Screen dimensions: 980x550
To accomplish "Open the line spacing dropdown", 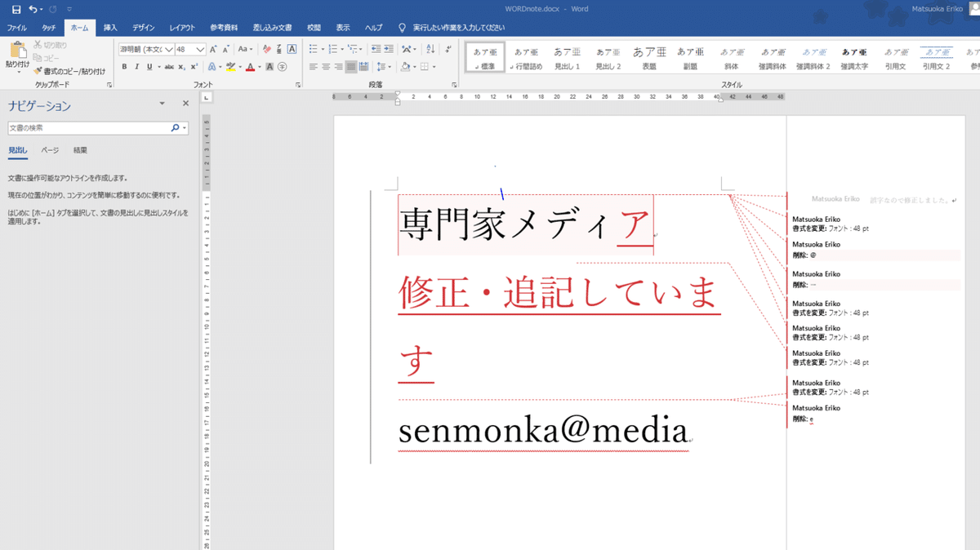I will point(384,67).
